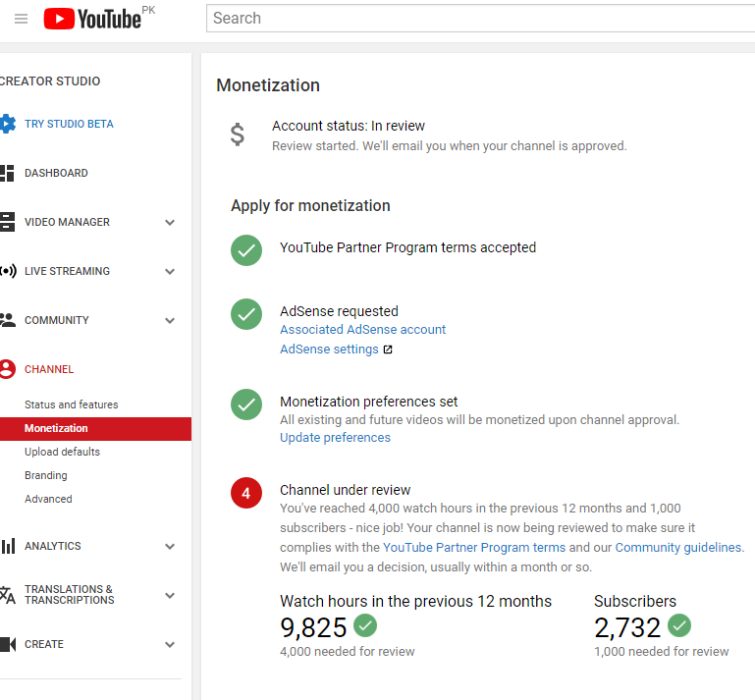
Task: Click the Channel person icon
Action: pos(7,369)
